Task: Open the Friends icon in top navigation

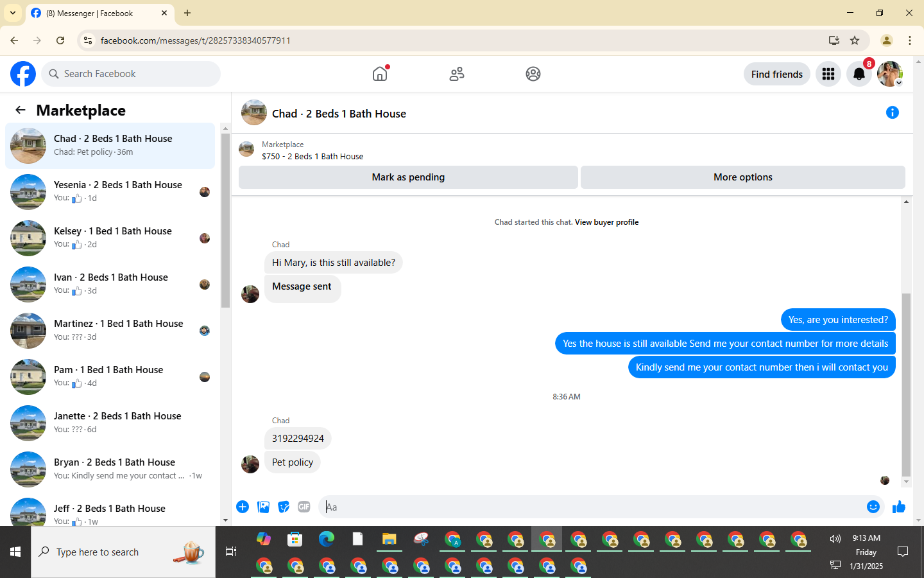Action: [457, 74]
